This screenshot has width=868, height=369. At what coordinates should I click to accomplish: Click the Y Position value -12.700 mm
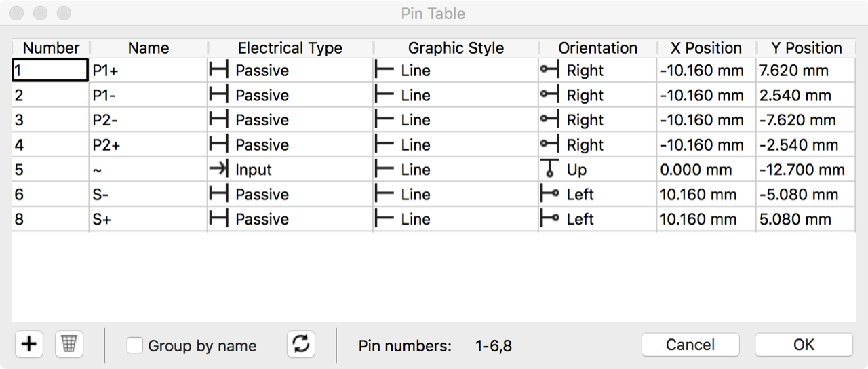(802, 170)
